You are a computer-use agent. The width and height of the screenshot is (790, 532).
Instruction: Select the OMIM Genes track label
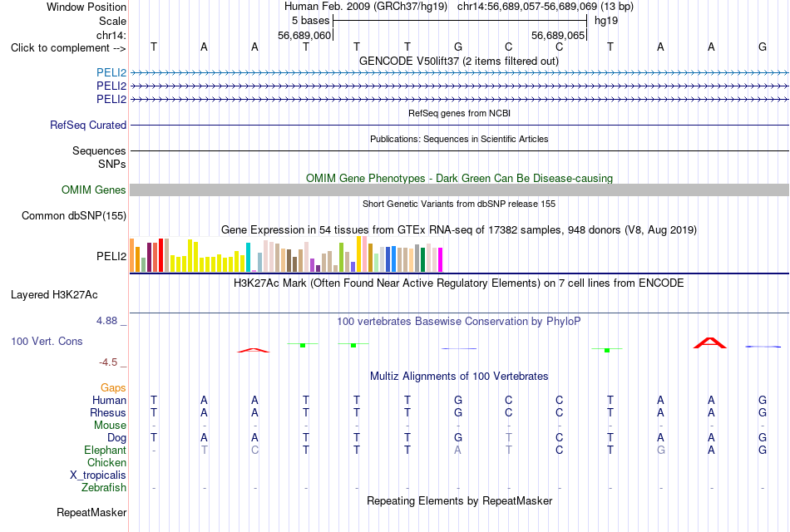coord(94,190)
